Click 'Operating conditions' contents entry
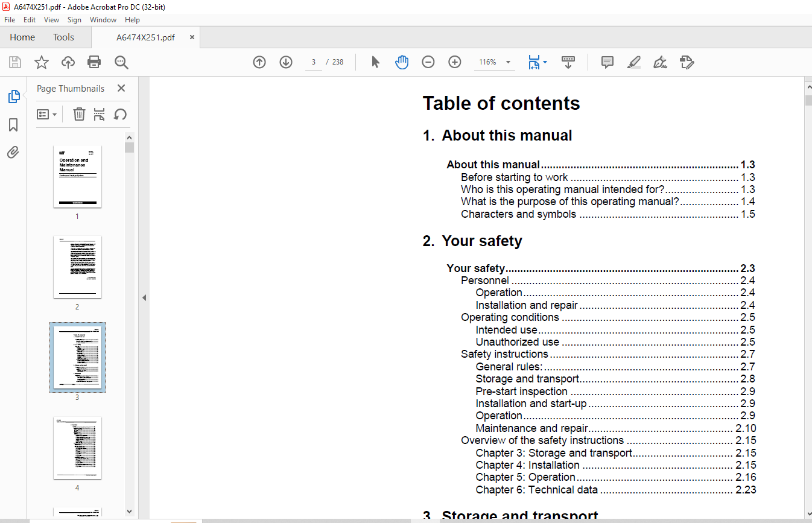Image resolution: width=812 pixels, height=523 pixels. click(x=510, y=317)
